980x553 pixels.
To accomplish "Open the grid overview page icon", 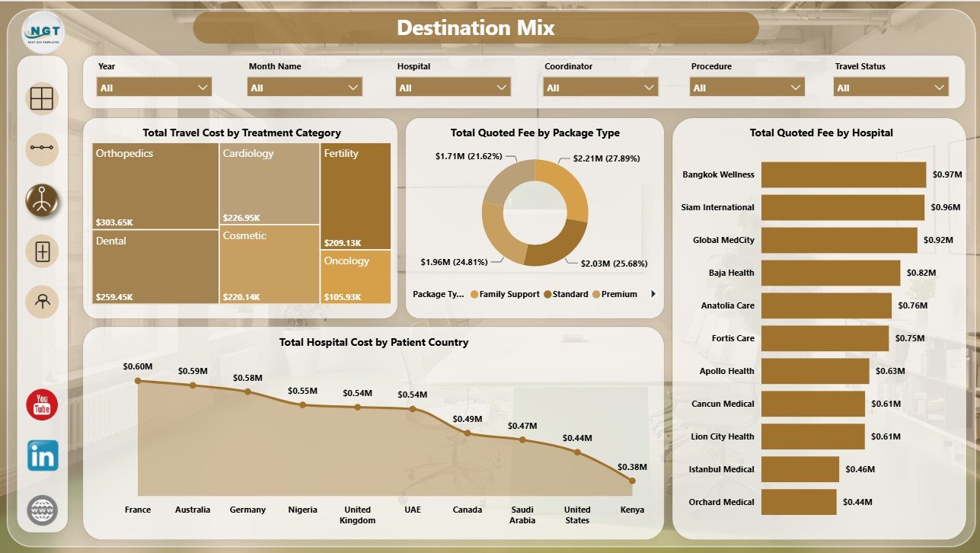I will [x=42, y=98].
